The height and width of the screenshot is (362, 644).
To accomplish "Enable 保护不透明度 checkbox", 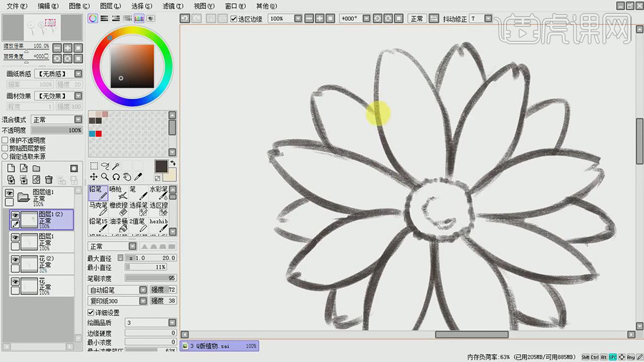I will coord(5,140).
